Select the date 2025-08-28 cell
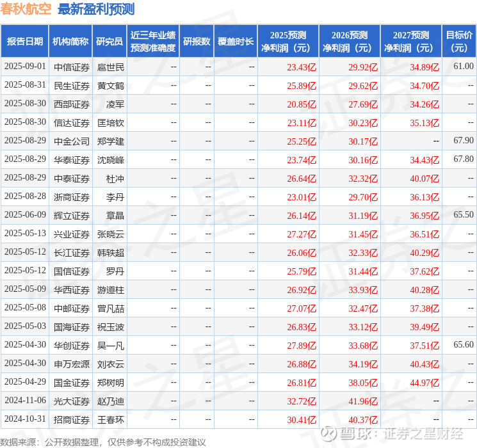The height and width of the screenshot is (448, 477). pos(25,196)
